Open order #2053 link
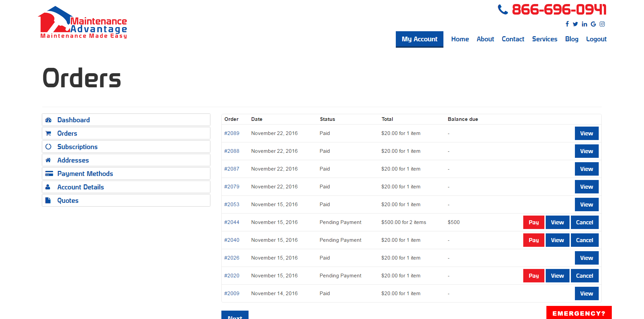The width and height of the screenshot is (644, 319). tap(232, 204)
